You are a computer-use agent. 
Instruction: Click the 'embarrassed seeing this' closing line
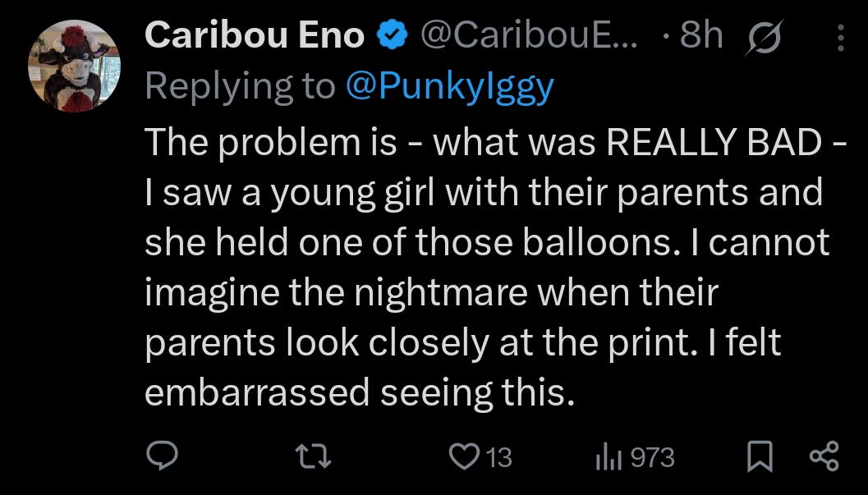tap(360, 393)
